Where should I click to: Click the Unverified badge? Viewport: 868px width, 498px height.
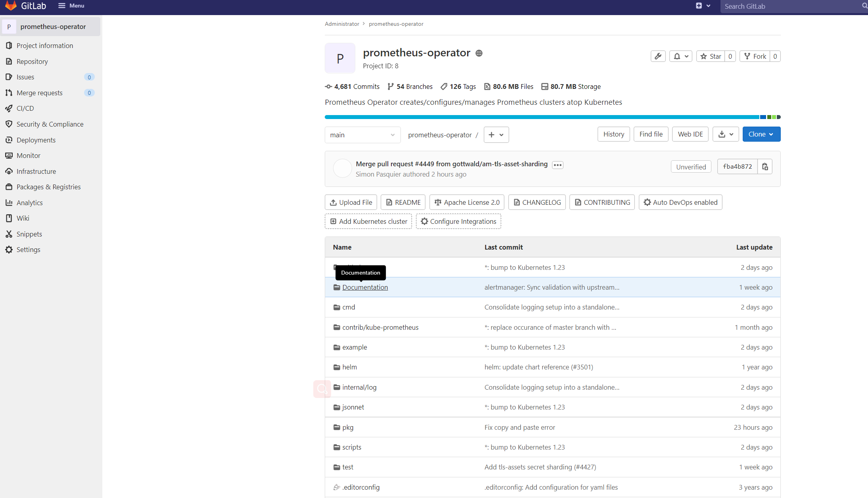point(691,167)
